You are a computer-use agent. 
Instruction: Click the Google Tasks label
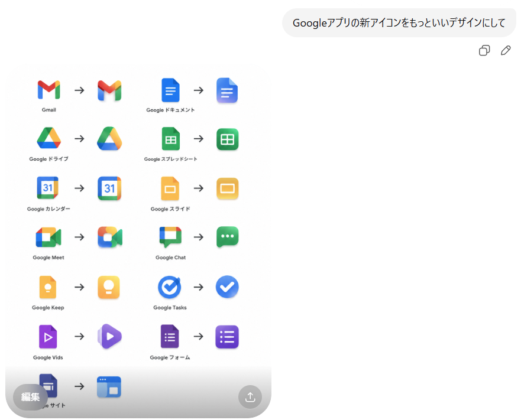[170, 308]
